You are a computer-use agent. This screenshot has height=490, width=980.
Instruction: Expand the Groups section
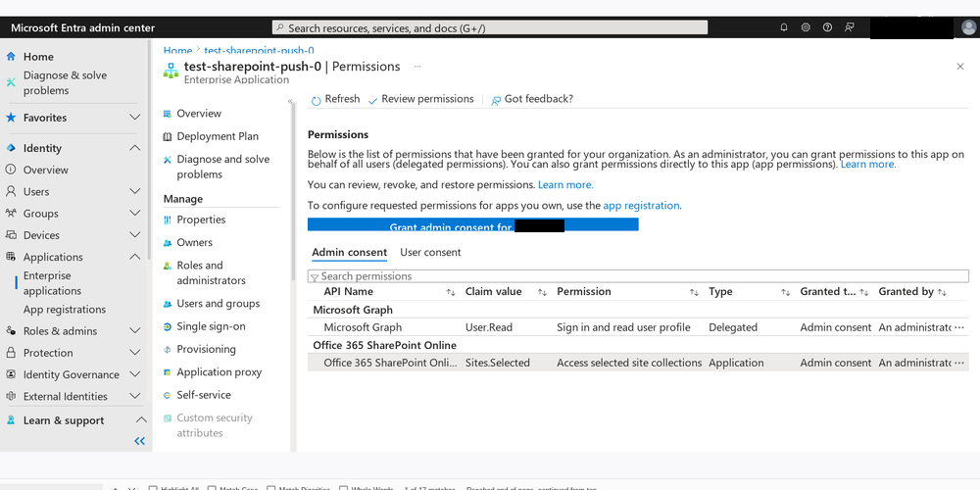coord(134,213)
